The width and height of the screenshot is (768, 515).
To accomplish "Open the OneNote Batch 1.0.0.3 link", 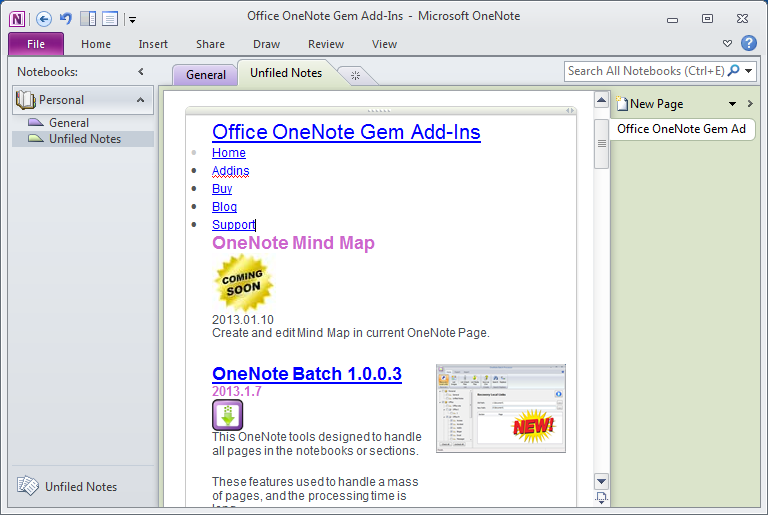I will pyautogui.click(x=307, y=374).
